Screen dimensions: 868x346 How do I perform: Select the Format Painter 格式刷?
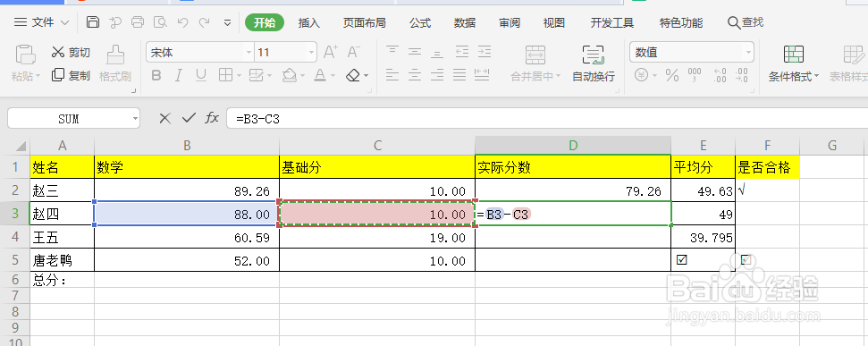point(115,63)
